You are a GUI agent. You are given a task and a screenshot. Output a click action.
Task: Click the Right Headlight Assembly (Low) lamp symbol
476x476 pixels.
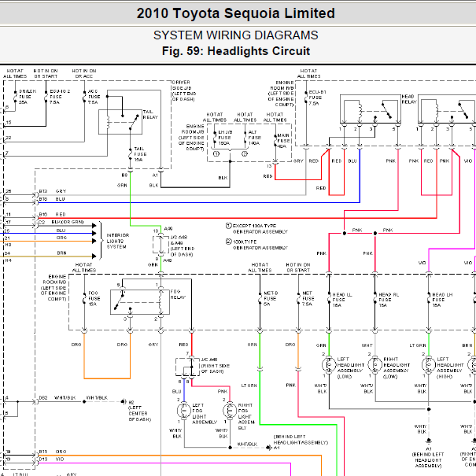pos(375,364)
